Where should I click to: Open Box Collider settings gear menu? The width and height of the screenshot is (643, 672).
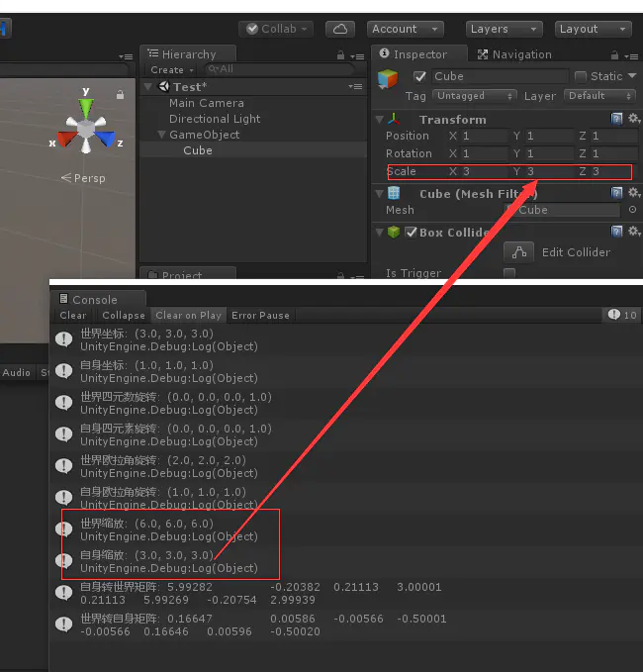point(634,232)
